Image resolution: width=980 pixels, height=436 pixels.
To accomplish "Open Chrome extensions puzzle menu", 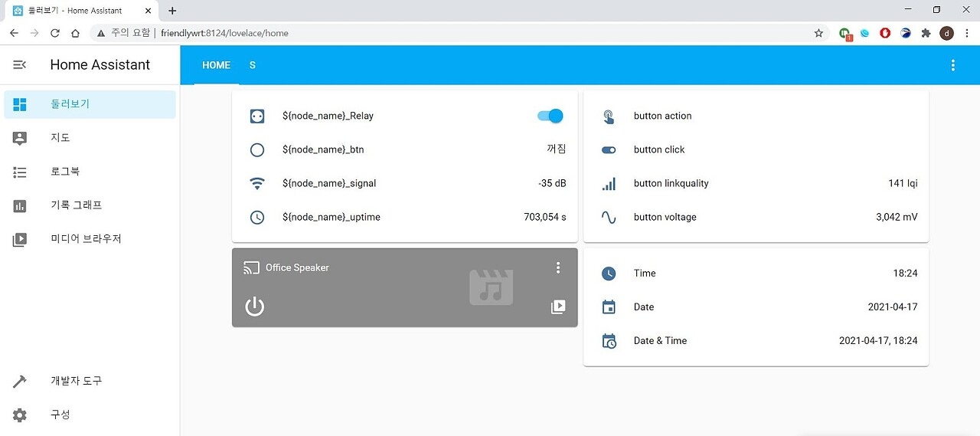I will tap(926, 33).
